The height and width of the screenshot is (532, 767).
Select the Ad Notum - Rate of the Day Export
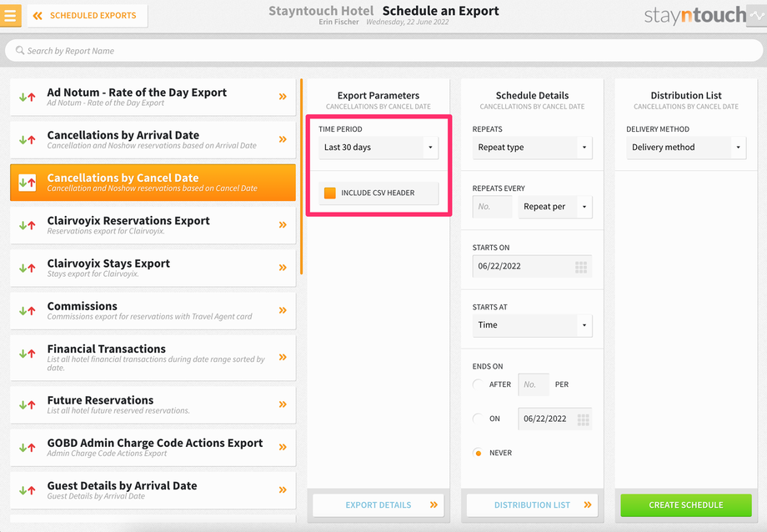[x=153, y=97]
